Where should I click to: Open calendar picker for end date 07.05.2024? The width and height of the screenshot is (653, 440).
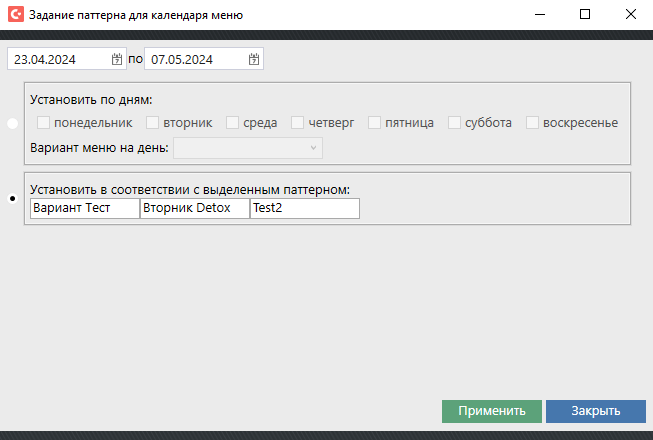tap(254, 59)
